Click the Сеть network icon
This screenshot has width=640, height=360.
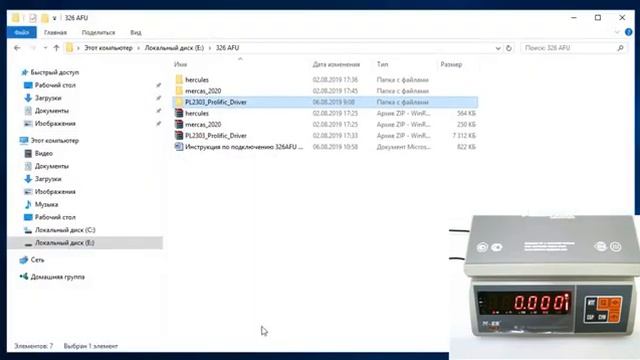click(24, 260)
